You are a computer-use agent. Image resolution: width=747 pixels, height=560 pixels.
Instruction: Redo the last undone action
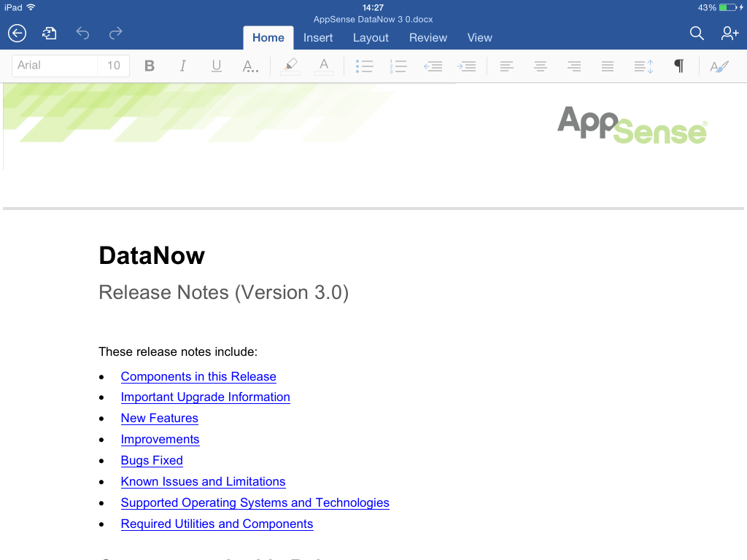115,34
